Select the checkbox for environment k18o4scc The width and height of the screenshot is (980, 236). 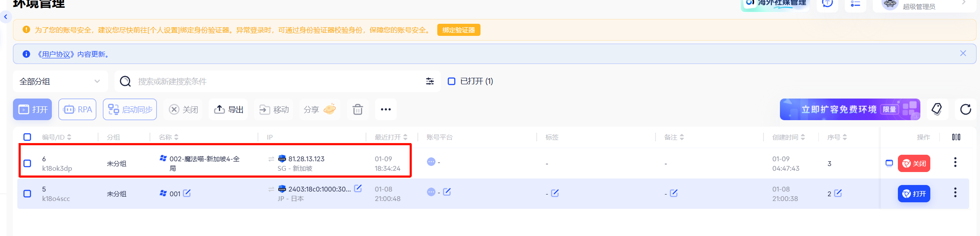click(27, 194)
